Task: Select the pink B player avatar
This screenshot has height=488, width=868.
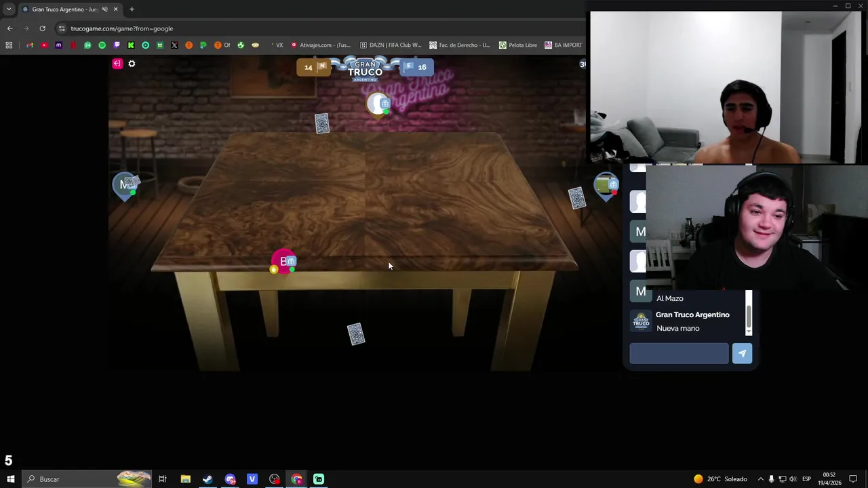Action: (283, 262)
